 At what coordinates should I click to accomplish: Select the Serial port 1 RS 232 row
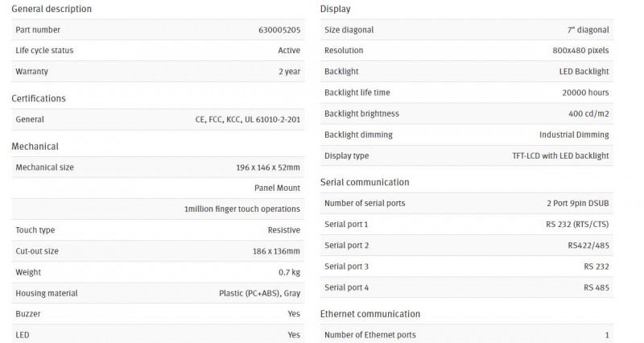coord(467,225)
